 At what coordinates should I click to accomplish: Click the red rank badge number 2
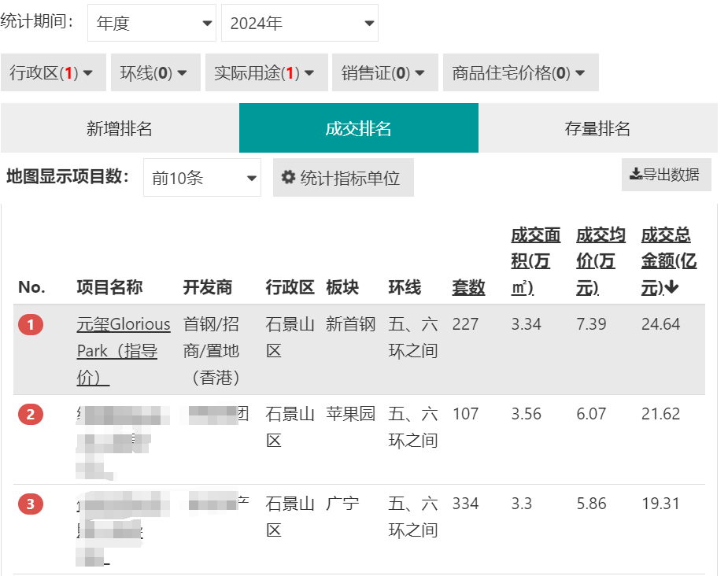[31, 414]
